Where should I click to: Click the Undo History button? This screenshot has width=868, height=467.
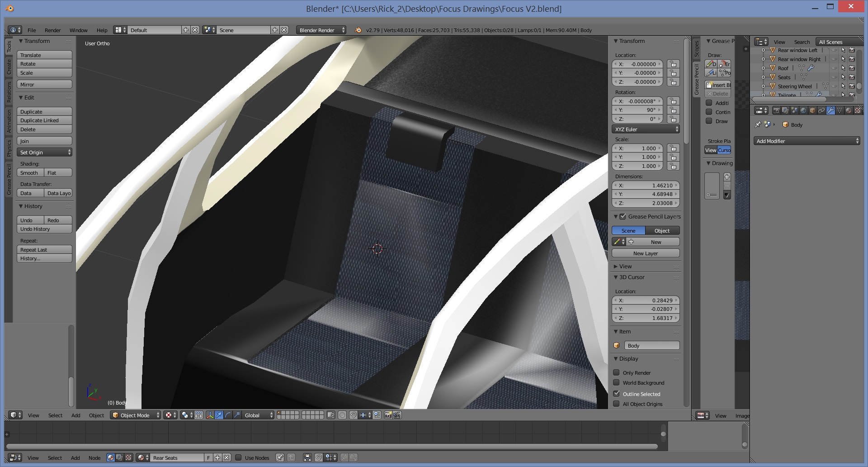click(44, 229)
